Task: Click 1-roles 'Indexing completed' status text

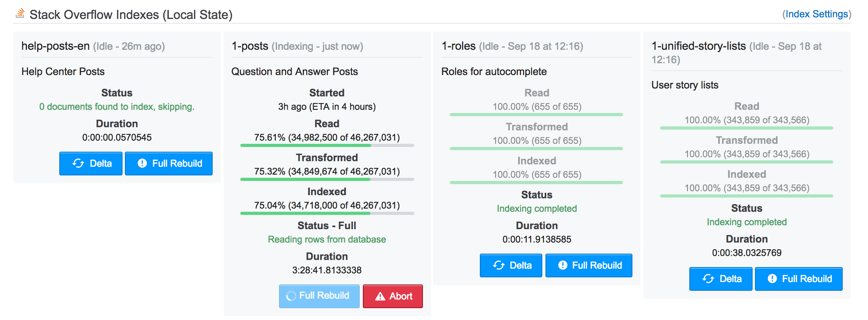Action: [x=537, y=209]
